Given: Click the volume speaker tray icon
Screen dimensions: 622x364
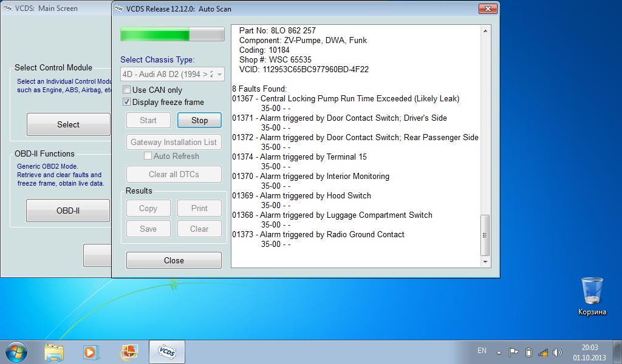Looking at the screenshot, I should point(558,352).
